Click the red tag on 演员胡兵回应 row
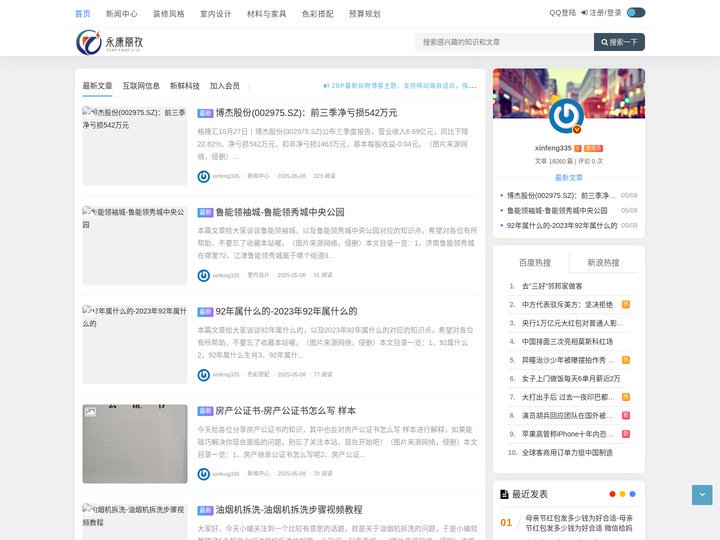This screenshot has width=720, height=540. (x=625, y=416)
